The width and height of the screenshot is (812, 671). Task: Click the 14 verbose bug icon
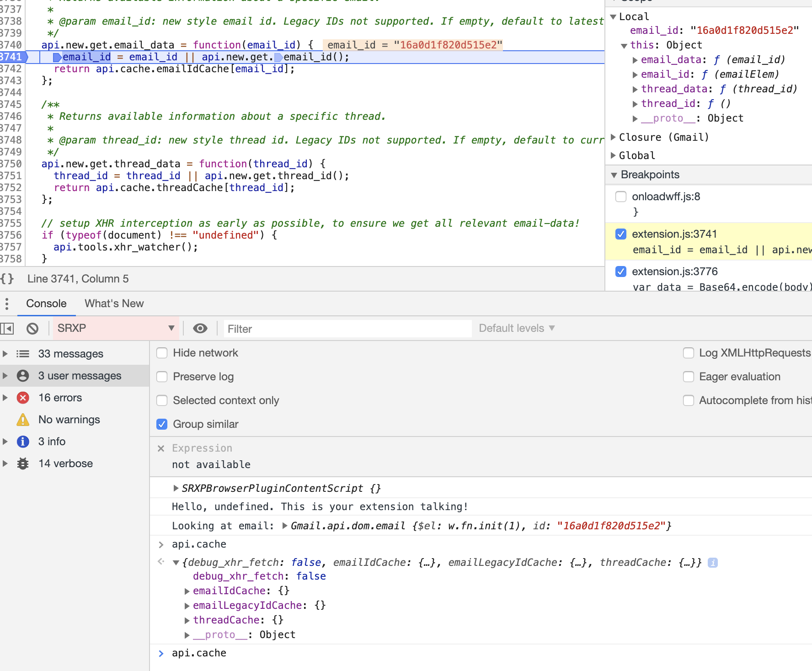(x=23, y=463)
